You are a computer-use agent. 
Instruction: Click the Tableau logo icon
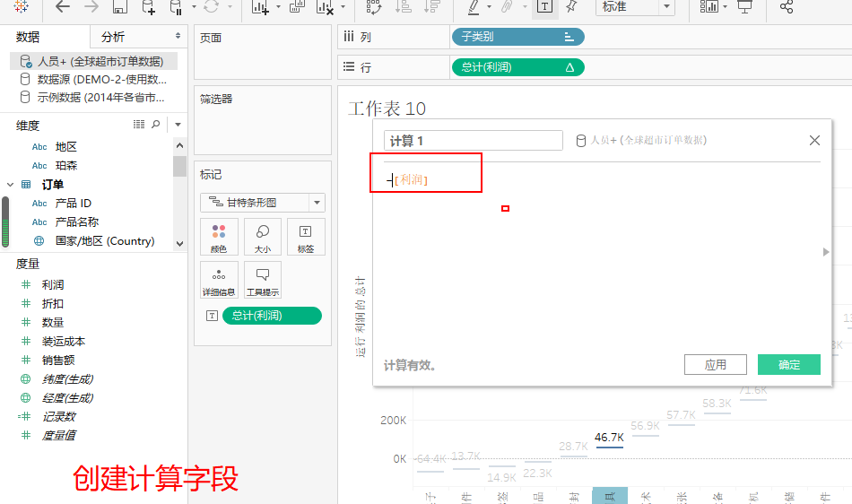(x=22, y=6)
